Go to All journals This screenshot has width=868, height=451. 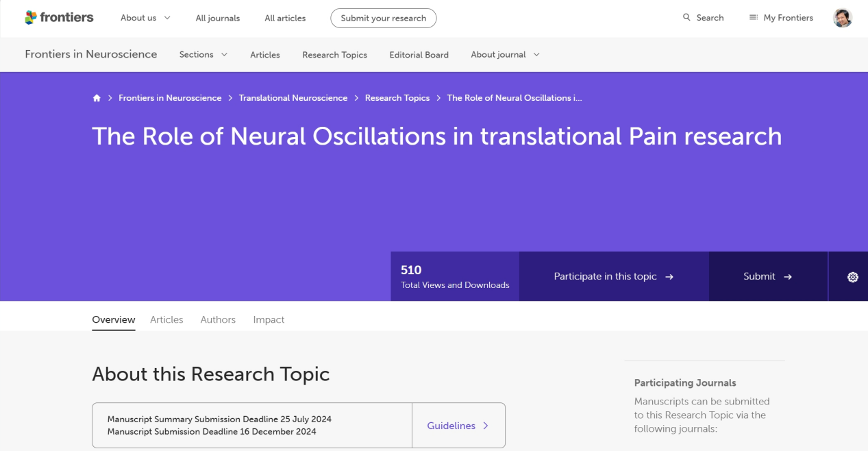point(217,18)
